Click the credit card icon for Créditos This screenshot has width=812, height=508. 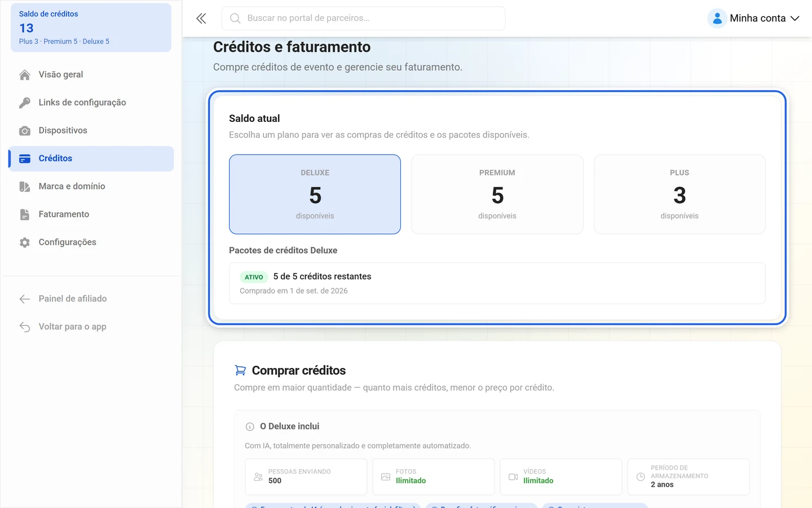25,159
